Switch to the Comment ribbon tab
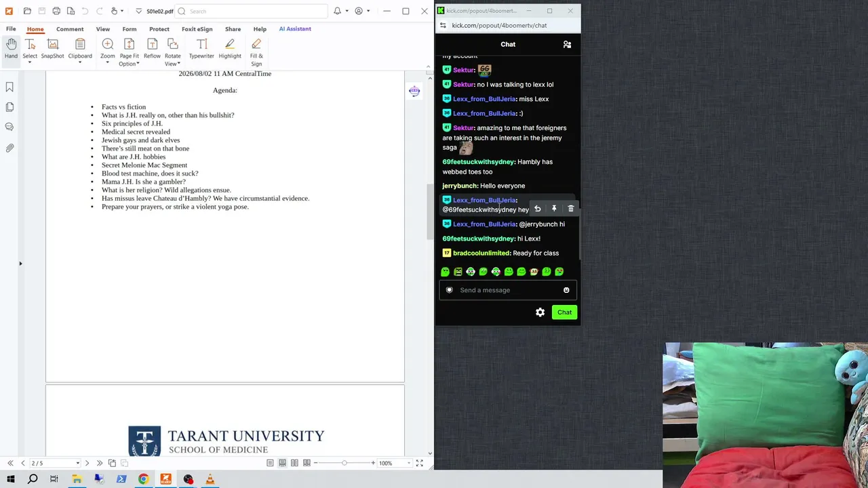Viewport: 868px width, 488px height. (70, 29)
